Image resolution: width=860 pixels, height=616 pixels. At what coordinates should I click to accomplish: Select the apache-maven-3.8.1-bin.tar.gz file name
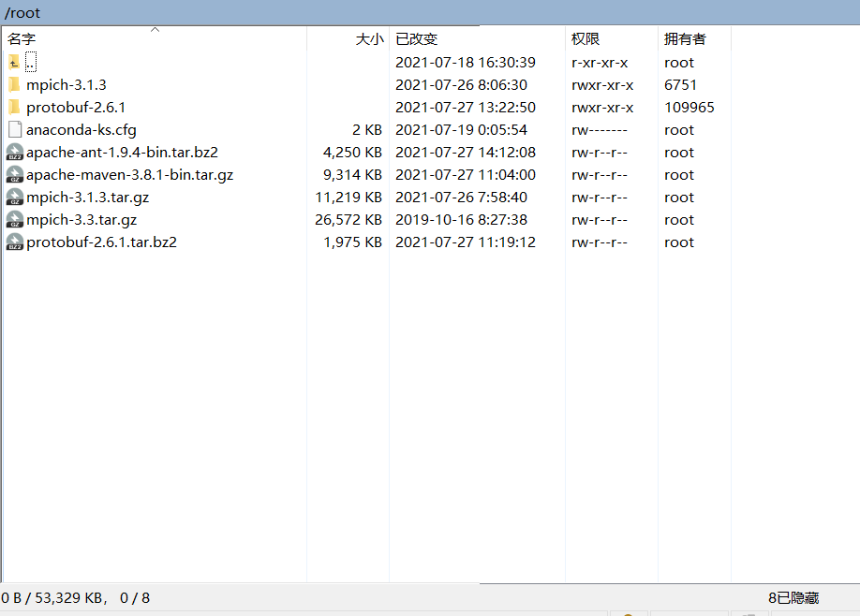pos(129,175)
